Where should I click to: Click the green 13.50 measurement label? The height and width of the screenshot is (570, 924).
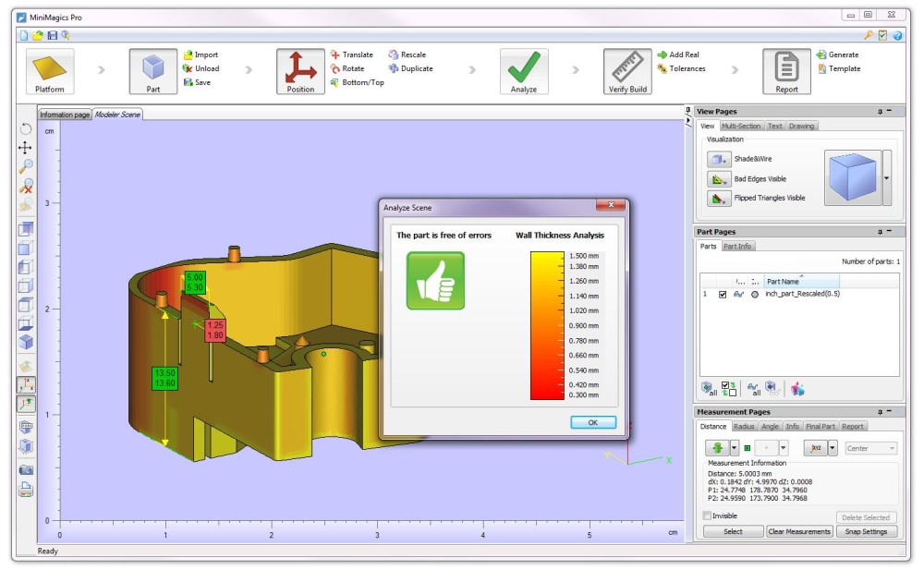[x=164, y=378]
